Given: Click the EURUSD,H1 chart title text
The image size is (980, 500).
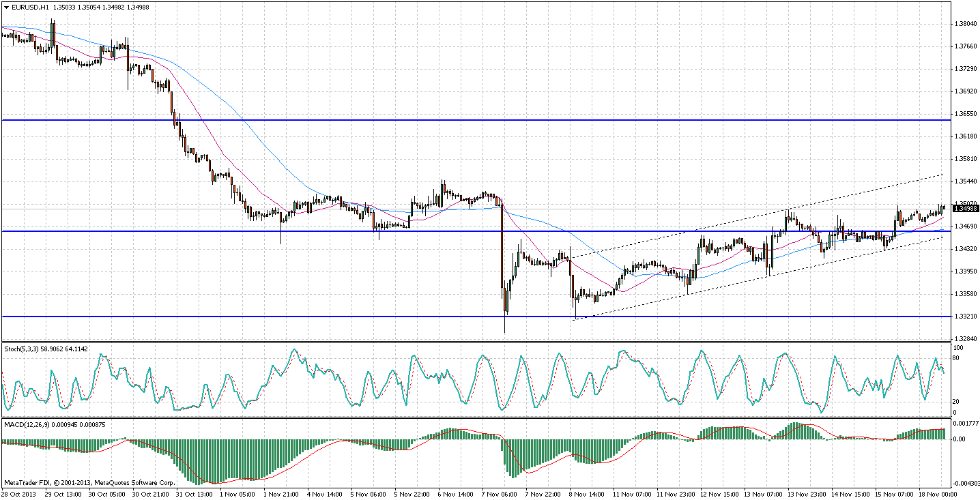Looking at the screenshot, I should 31,7.
